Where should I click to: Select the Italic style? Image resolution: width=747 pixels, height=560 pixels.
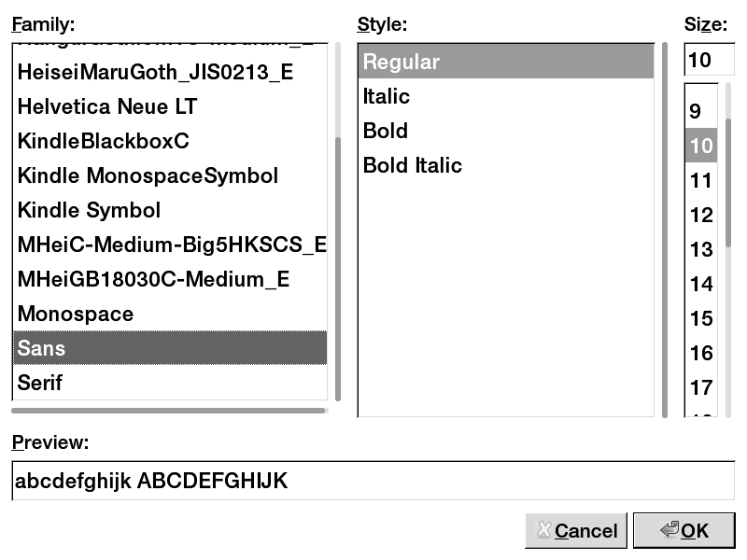[387, 96]
